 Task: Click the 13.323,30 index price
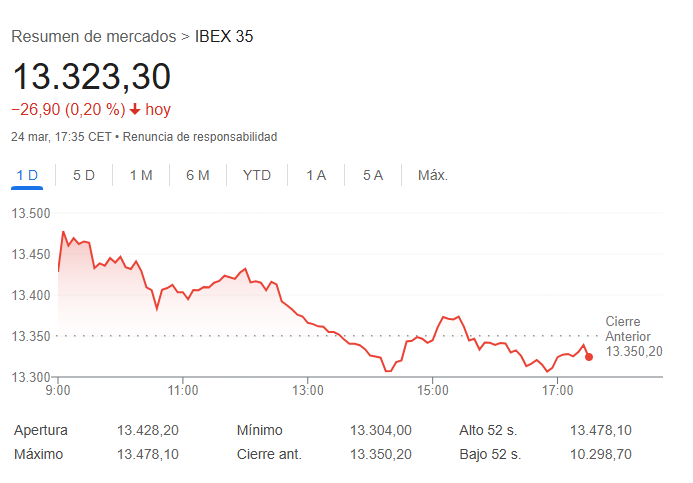click(x=91, y=77)
